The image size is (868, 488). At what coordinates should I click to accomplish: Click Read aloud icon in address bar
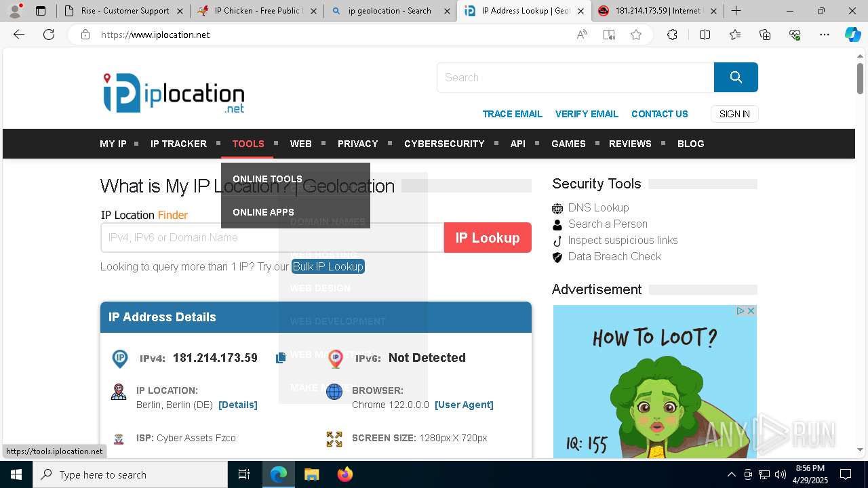(582, 35)
